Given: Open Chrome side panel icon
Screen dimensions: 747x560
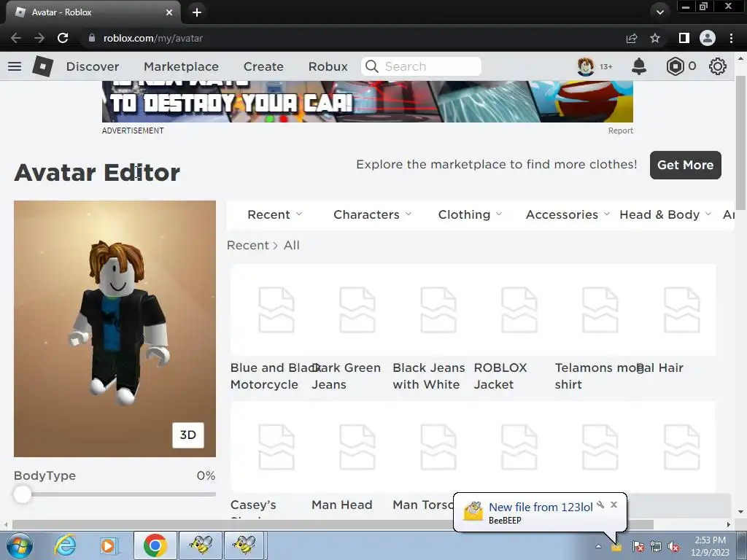Looking at the screenshot, I should 684,38.
